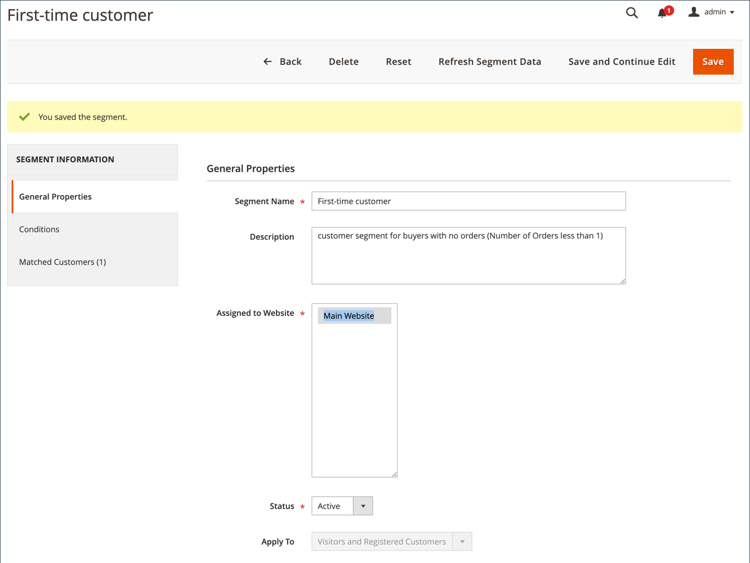Viewport: 750px width, 563px height.
Task: Open the search magnifier icon
Action: pyautogui.click(x=632, y=13)
